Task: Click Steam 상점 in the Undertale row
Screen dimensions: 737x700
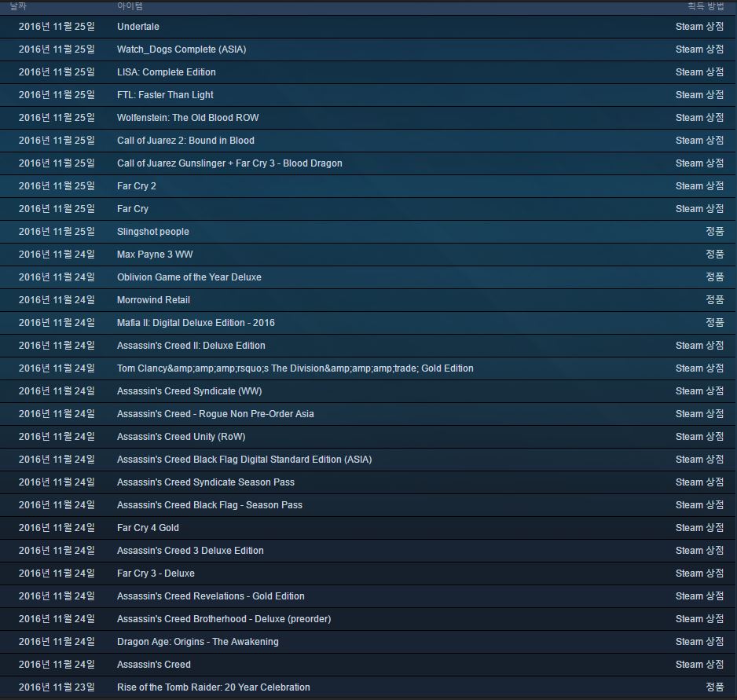Action: click(700, 27)
